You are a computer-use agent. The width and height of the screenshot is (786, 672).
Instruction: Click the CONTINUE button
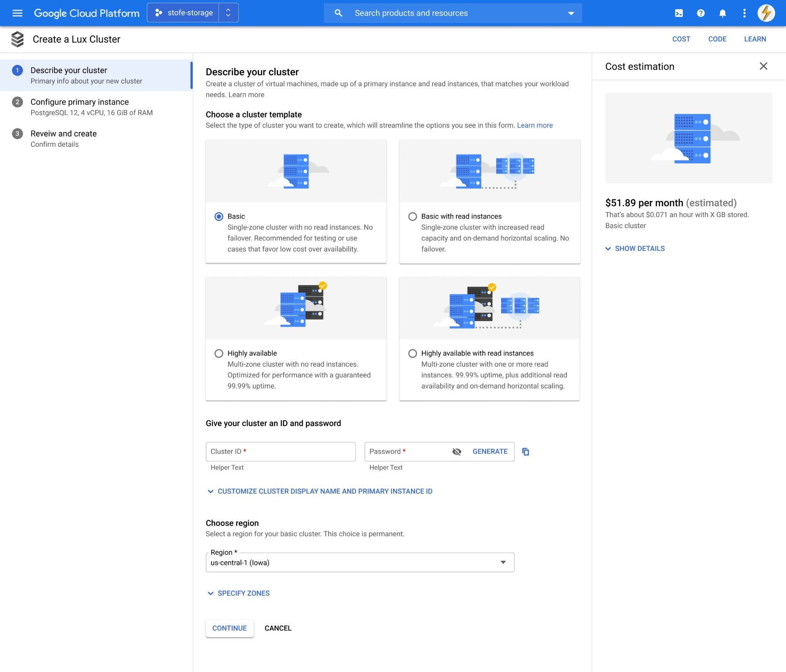pyautogui.click(x=230, y=628)
